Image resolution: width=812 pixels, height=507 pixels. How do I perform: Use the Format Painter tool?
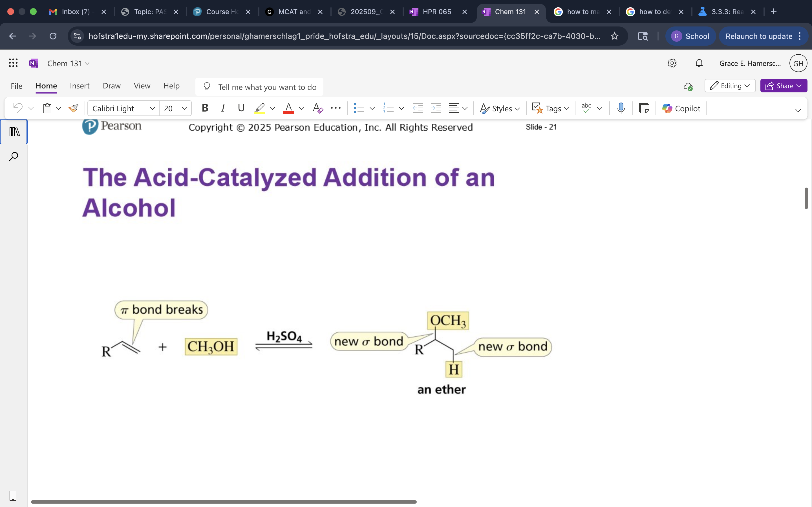[74, 108]
